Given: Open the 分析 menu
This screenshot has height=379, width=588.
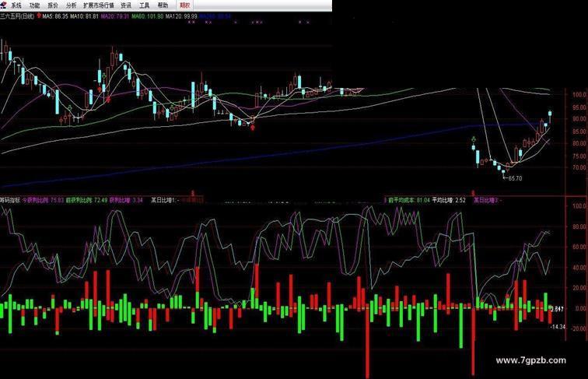Looking at the screenshot, I should [71, 5].
